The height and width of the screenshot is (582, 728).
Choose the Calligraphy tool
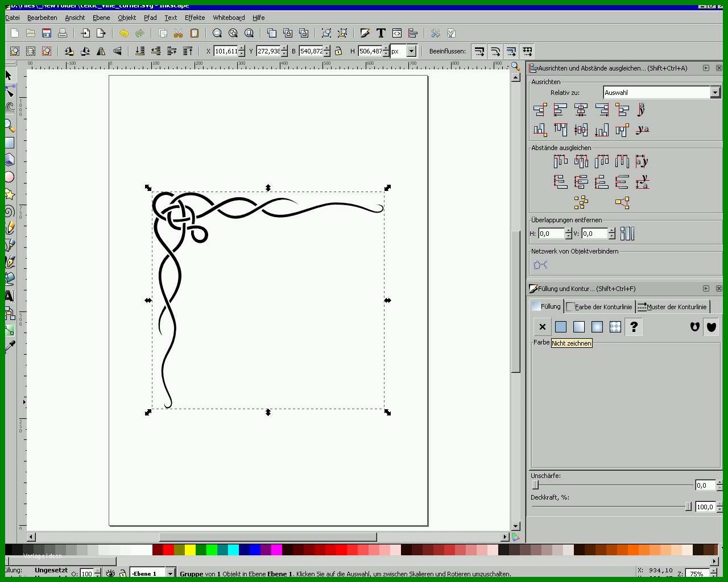coord(9,262)
